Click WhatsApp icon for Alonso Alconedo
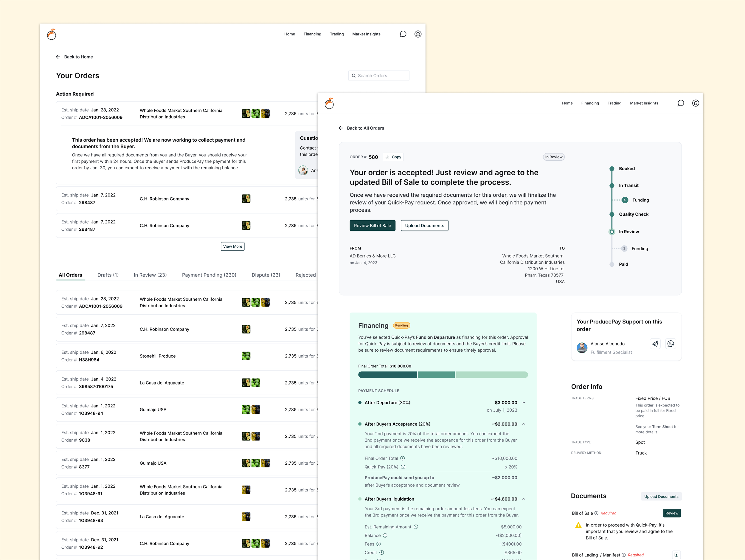The image size is (745, 560). (670, 343)
